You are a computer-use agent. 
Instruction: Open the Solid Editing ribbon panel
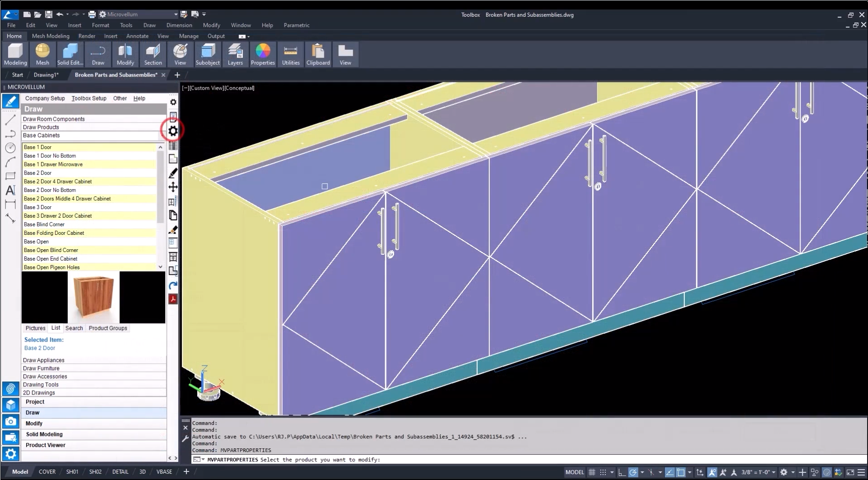pos(70,54)
